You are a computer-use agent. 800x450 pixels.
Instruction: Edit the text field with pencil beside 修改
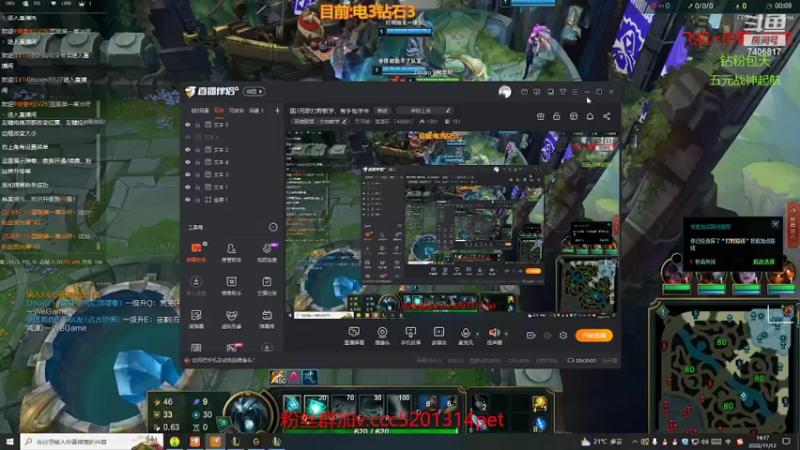pyautogui.click(x=424, y=111)
